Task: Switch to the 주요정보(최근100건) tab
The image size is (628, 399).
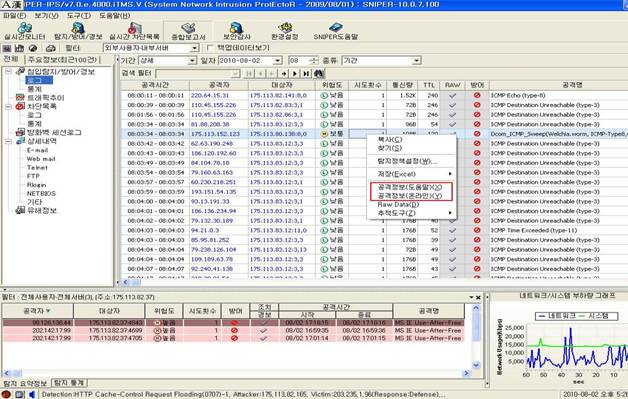Action: coord(62,60)
